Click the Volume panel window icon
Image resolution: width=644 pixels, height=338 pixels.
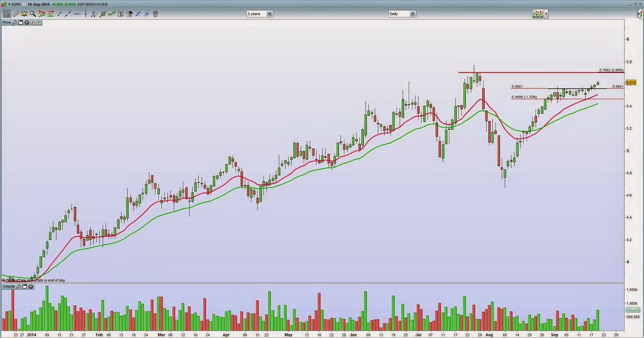25,286
